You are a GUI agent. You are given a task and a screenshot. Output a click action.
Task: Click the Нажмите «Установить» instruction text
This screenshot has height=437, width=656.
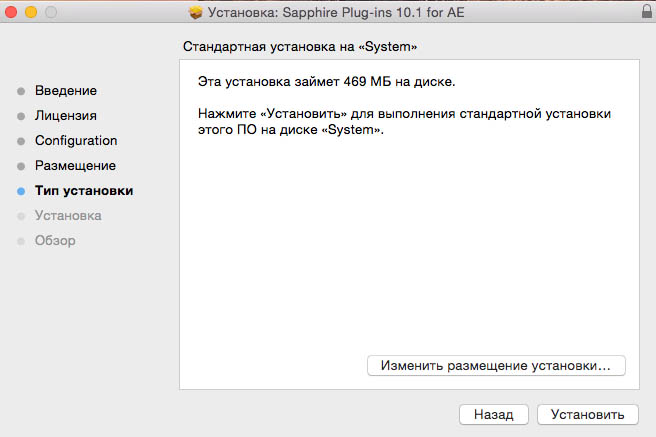click(404, 122)
